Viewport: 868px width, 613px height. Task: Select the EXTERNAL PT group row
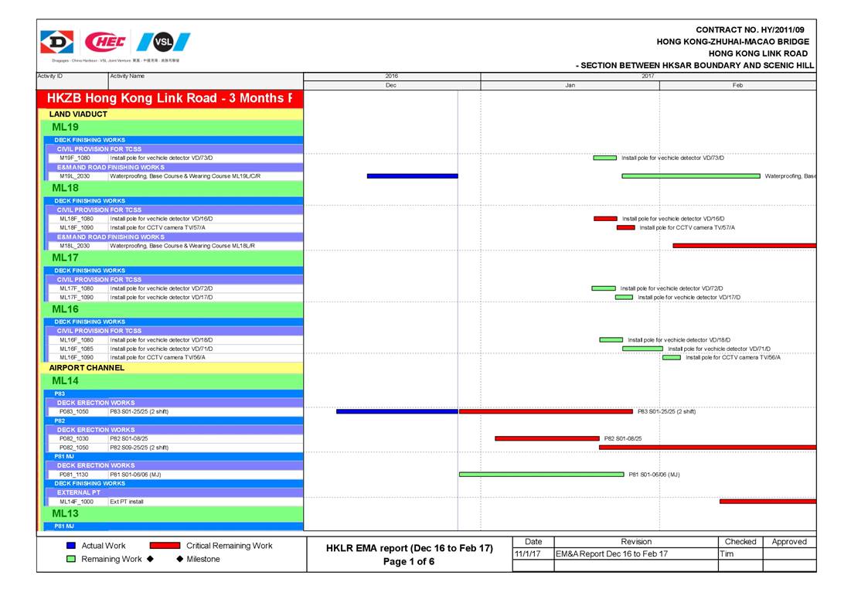(175, 492)
